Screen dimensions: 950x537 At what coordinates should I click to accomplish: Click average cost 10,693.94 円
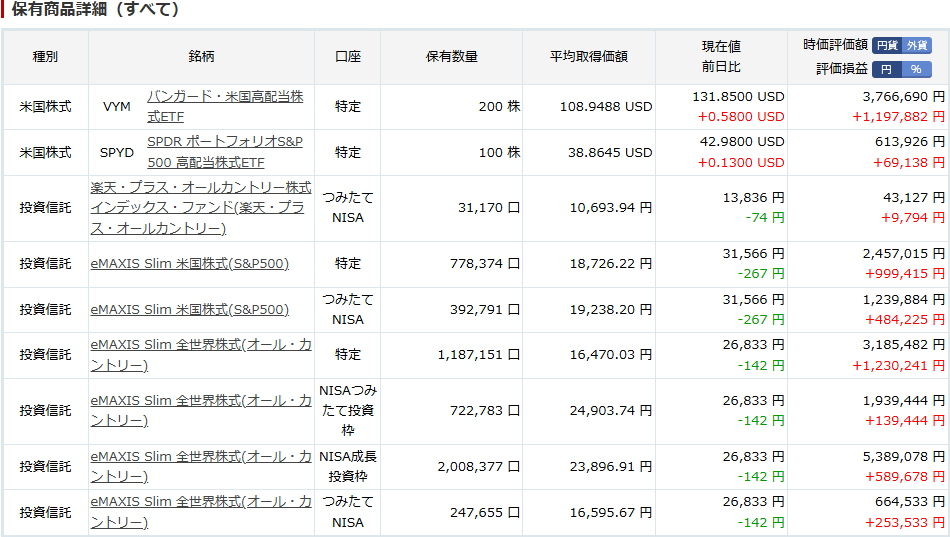coord(611,208)
